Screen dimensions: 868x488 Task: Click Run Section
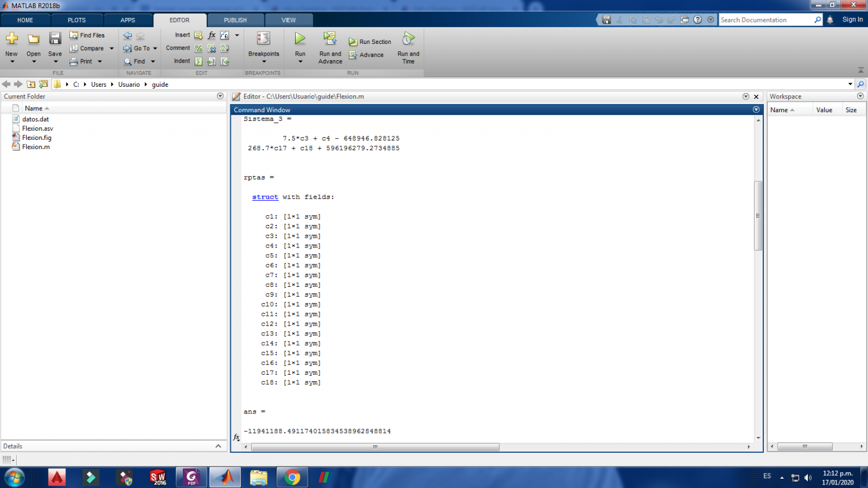click(x=370, y=42)
